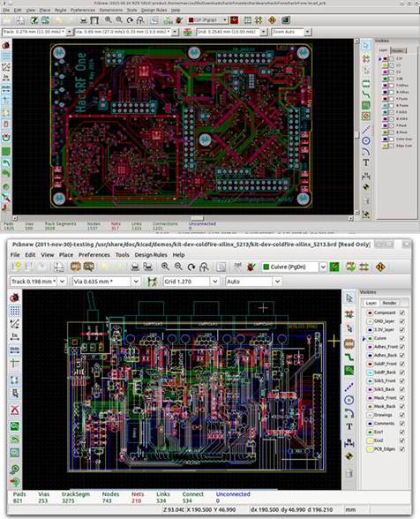The height and width of the screenshot is (519, 420).
Task: Switch to Render tab in lower window
Action: pyautogui.click(x=389, y=303)
